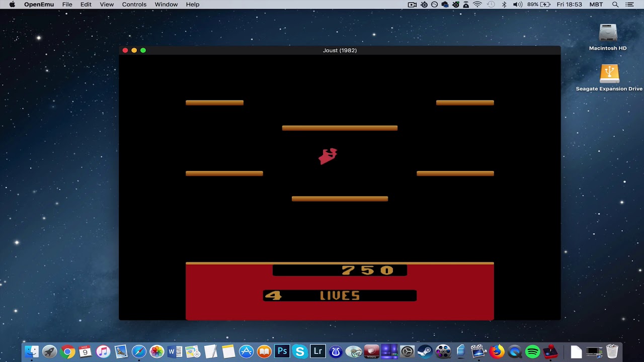644x362 pixels.
Task: Open the Window menu
Action: [x=166, y=5]
